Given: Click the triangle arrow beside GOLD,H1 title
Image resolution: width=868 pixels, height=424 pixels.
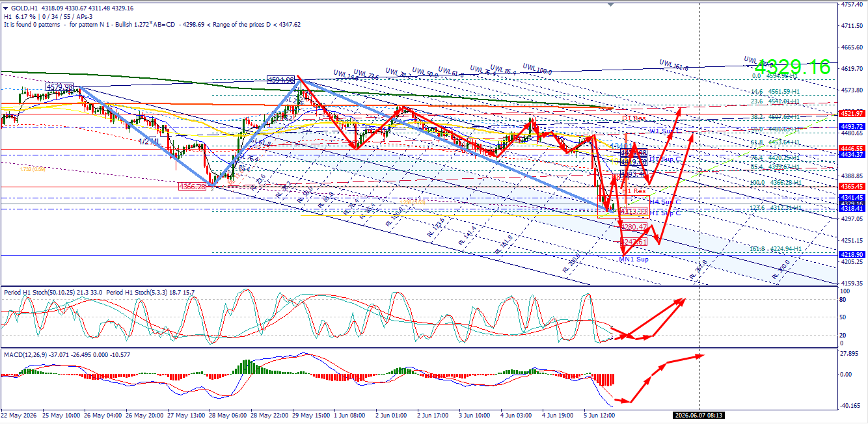Looking at the screenshot, I should click(7, 8).
